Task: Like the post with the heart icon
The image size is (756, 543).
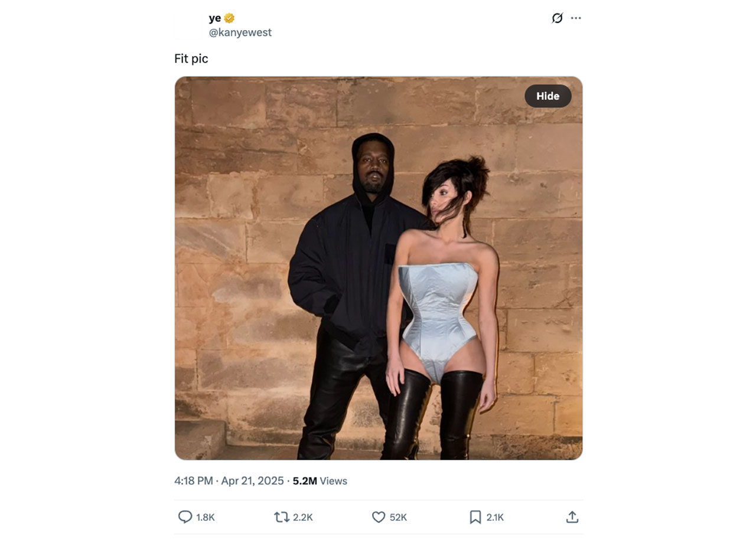Action: click(x=379, y=517)
